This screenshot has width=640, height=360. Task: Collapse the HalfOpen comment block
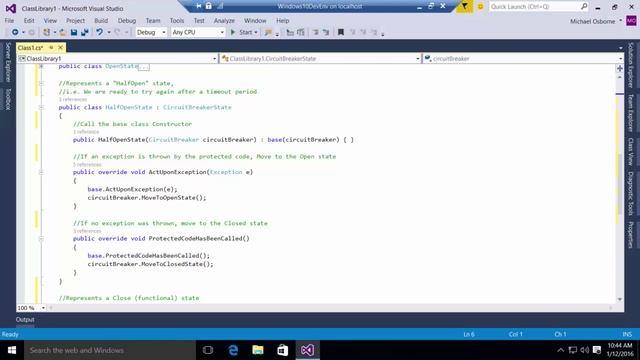coord(41,83)
